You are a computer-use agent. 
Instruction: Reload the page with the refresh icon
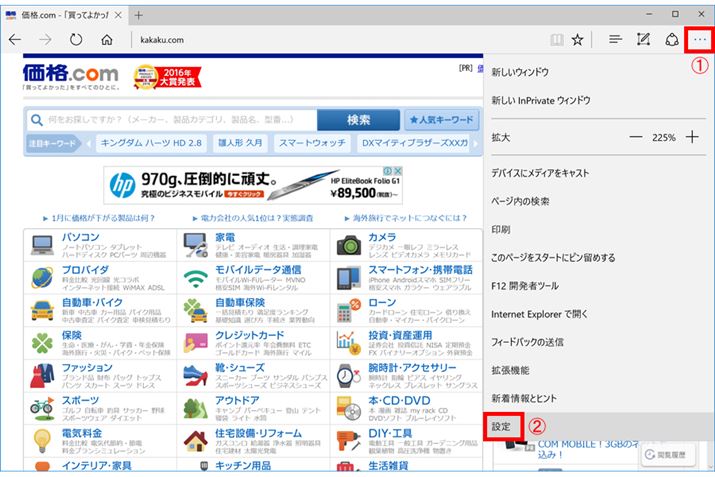coord(76,40)
